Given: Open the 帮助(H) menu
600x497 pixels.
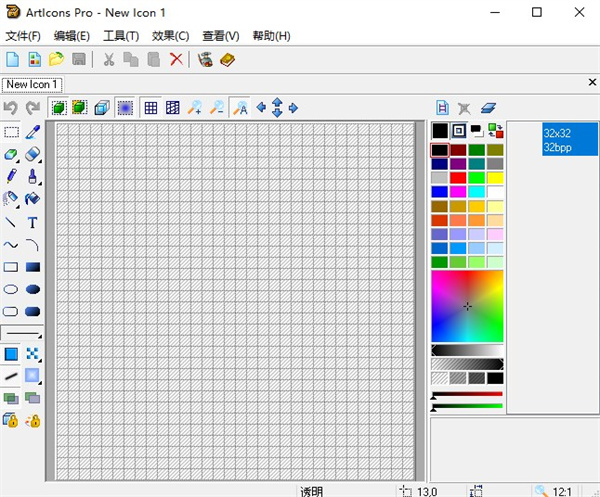Looking at the screenshot, I should click(271, 36).
